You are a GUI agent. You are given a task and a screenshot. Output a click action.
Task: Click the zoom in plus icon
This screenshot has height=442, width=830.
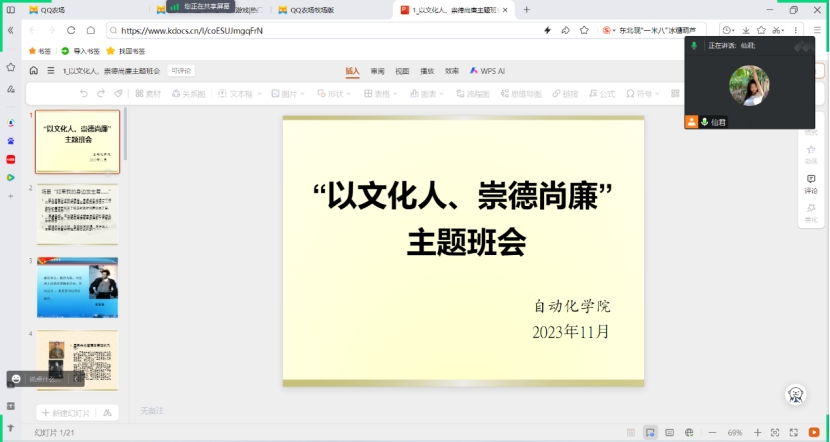(756, 432)
